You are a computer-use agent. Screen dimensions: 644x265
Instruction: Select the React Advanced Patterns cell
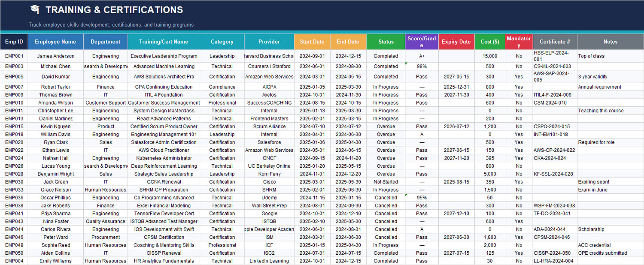164,118
